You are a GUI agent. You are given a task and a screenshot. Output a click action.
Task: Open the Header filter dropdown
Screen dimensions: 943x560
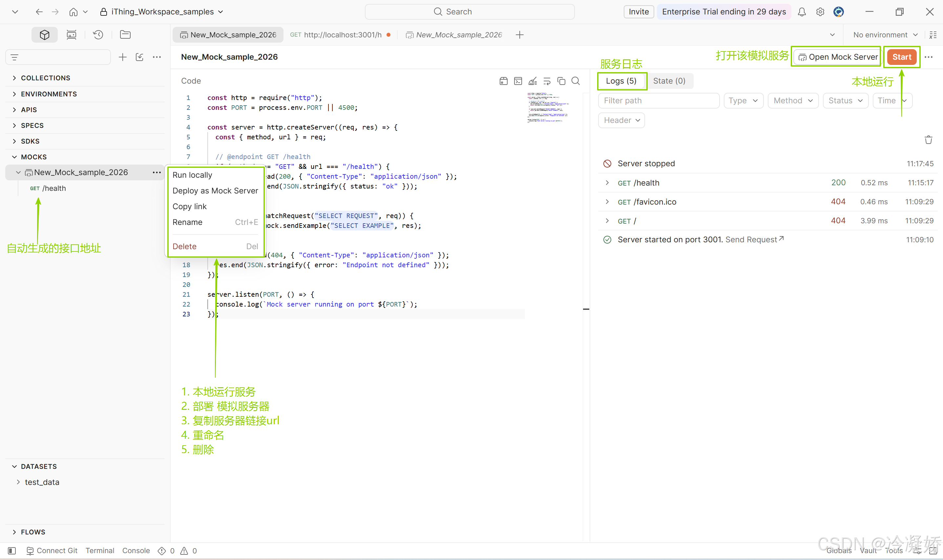(x=621, y=120)
